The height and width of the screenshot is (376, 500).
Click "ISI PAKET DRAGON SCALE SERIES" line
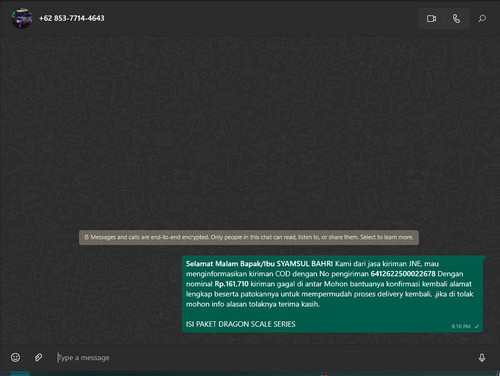240,324
